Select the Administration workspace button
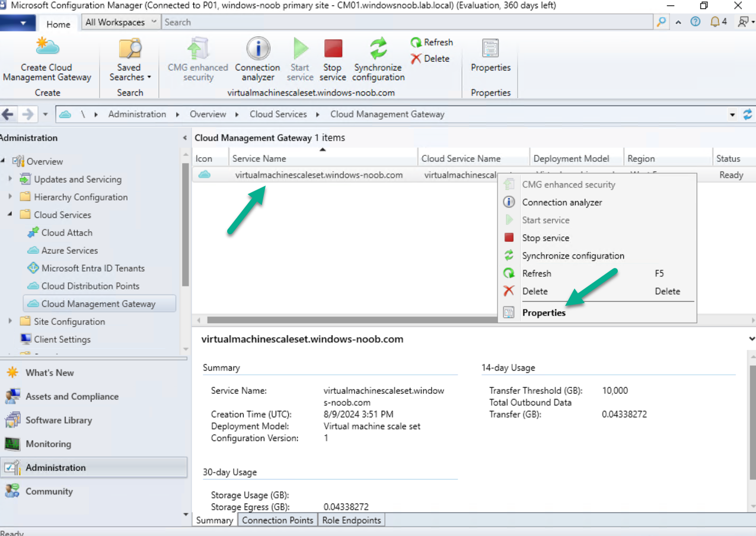This screenshot has width=756, height=536. 94,467
